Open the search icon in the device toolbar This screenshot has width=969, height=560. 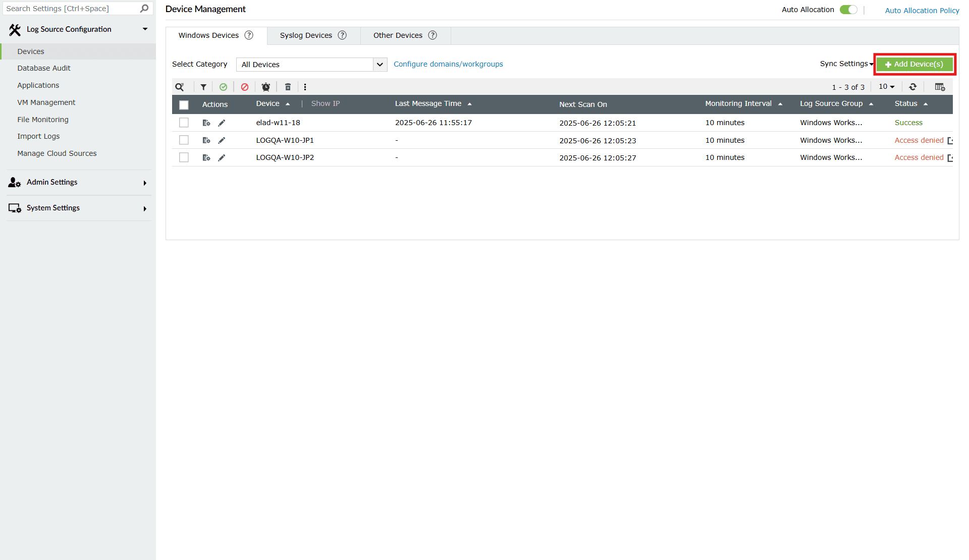tap(180, 87)
